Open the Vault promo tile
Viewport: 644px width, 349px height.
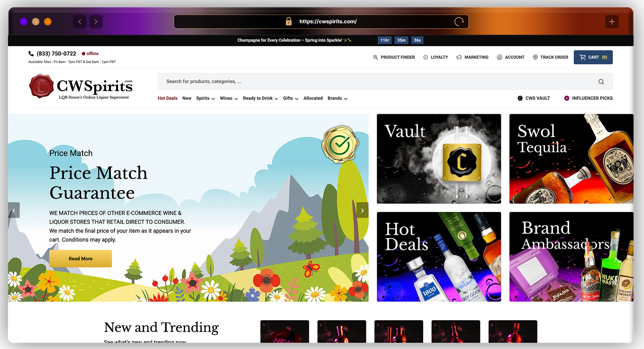pyautogui.click(x=439, y=159)
